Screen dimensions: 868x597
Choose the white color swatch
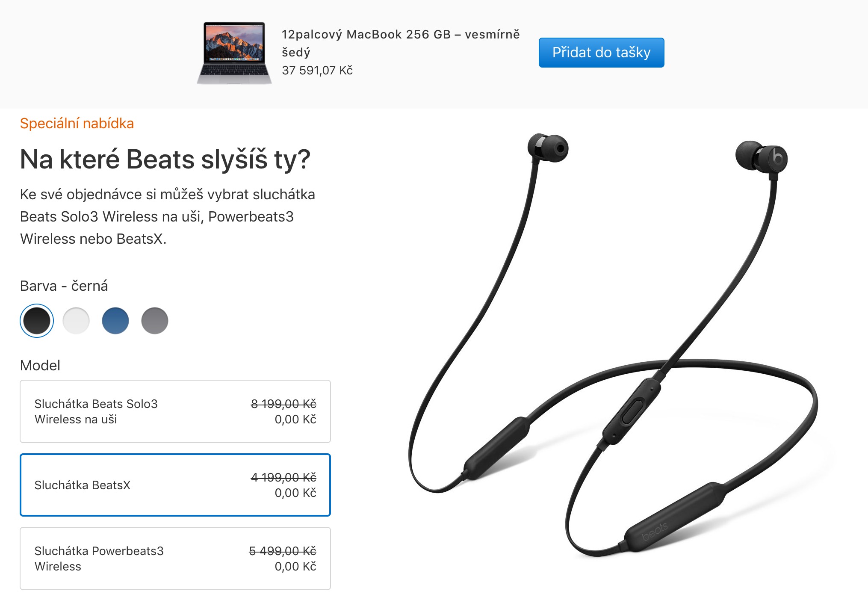(76, 321)
